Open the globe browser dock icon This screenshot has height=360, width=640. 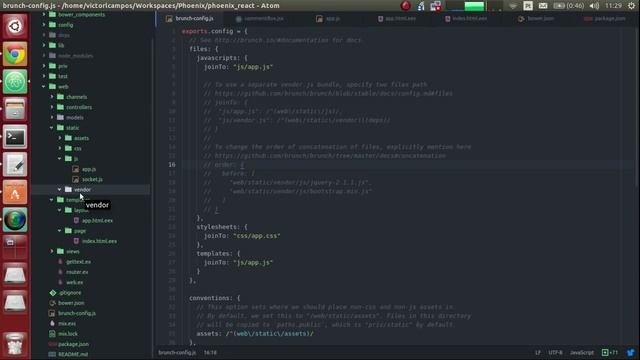(15, 220)
